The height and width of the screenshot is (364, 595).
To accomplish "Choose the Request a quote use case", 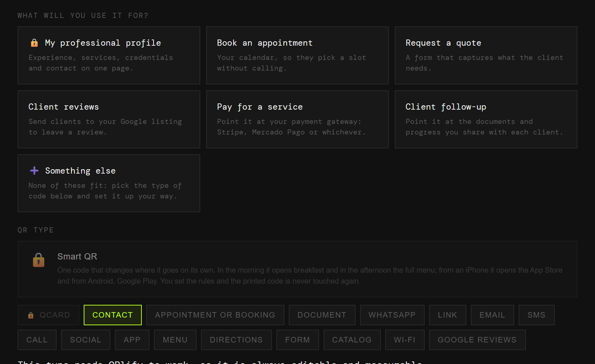I will pos(486,55).
